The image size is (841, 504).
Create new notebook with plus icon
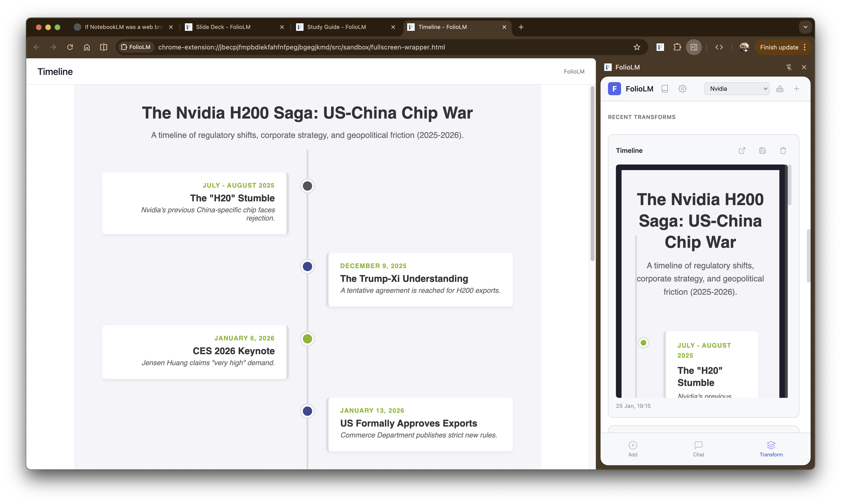point(796,89)
